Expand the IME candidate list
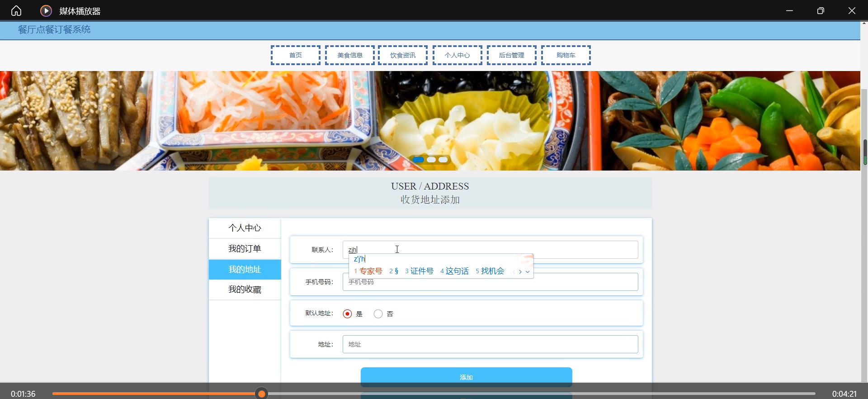This screenshot has height=399, width=868. point(528,272)
